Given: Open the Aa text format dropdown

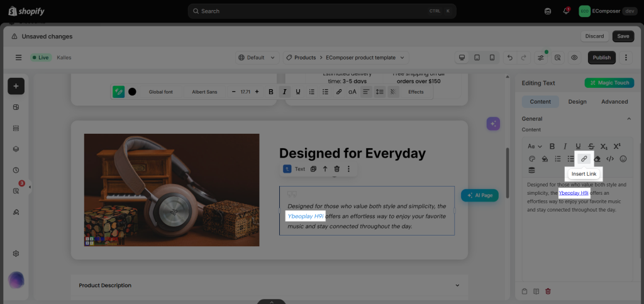Looking at the screenshot, I should [535, 146].
